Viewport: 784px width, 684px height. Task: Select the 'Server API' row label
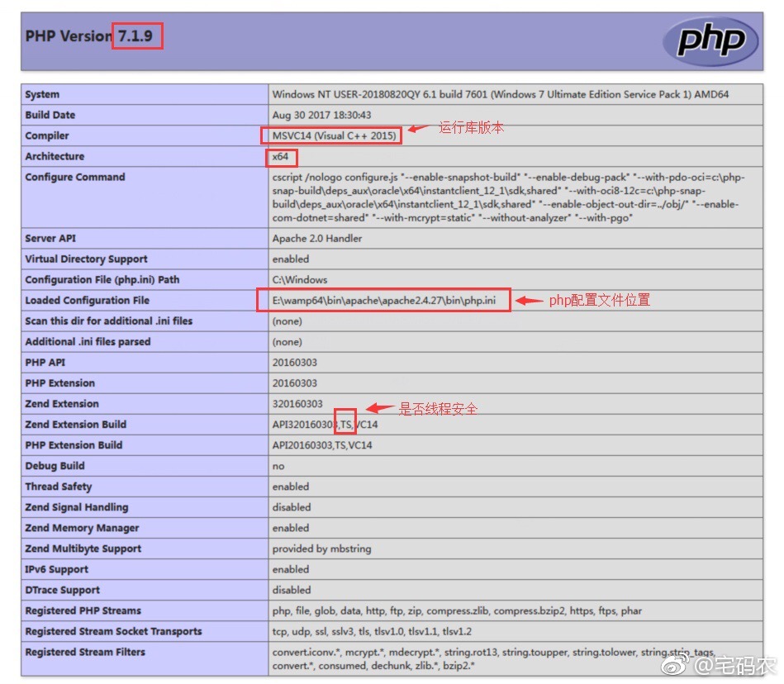point(50,239)
